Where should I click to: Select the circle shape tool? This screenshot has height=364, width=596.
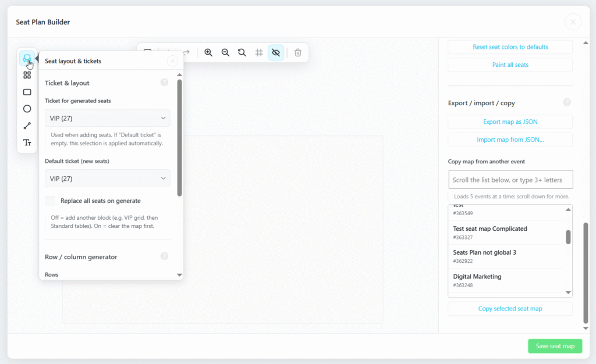pos(27,109)
